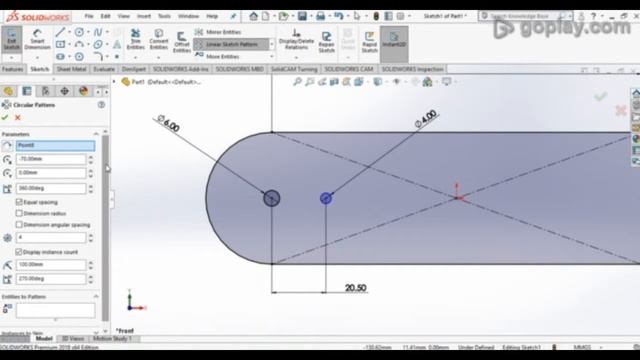Select the Line sketch tool

[x=60, y=32]
